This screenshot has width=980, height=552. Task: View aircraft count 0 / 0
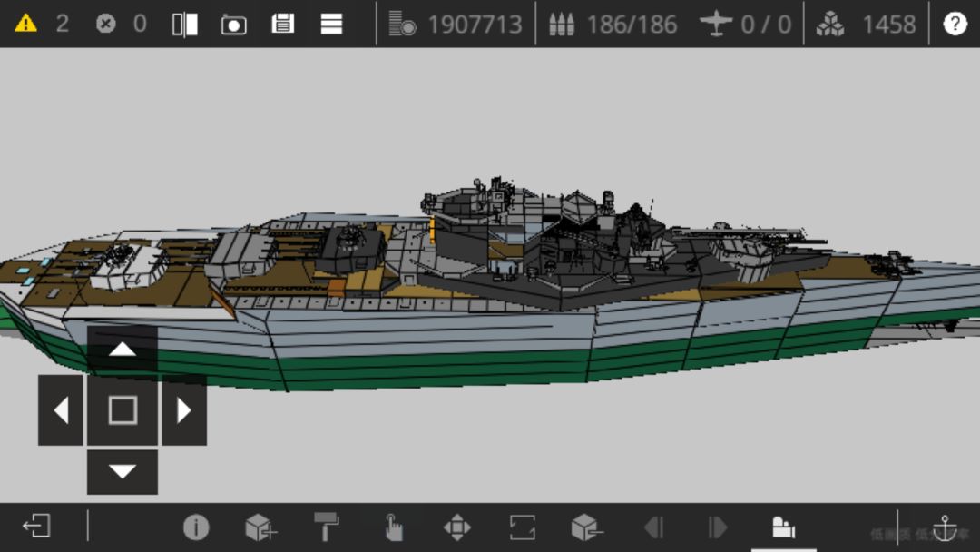[x=766, y=25]
